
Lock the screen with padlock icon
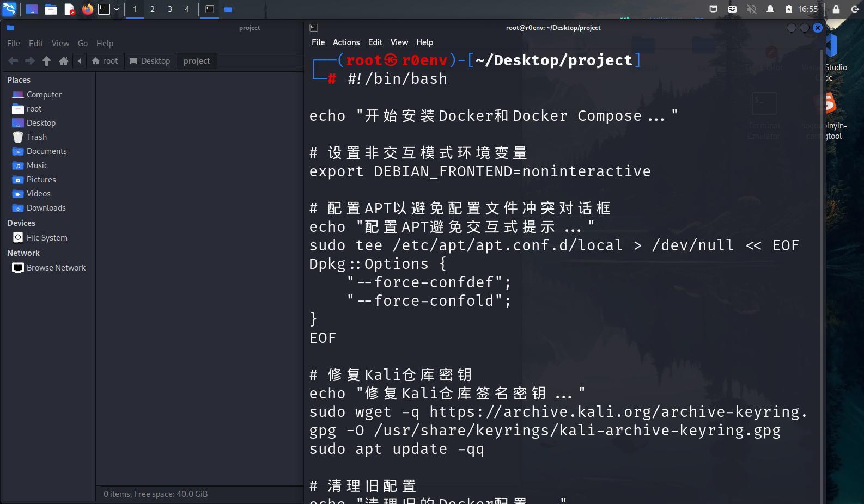[x=836, y=9]
